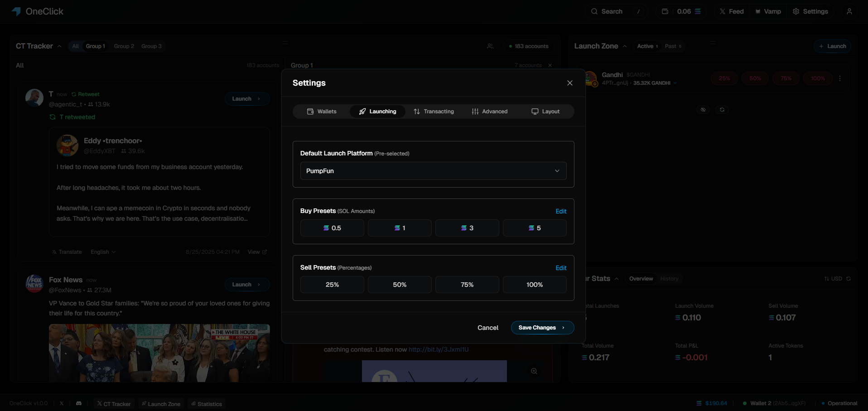The width and height of the screenshot is (868, 411).
Task: Select the 75% sell preset in Settings
Action: coord(467,285)
